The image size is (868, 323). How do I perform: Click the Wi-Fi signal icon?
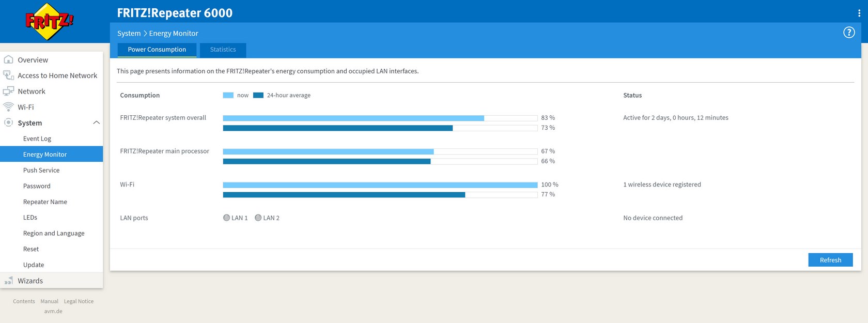[x=8, y=107]
